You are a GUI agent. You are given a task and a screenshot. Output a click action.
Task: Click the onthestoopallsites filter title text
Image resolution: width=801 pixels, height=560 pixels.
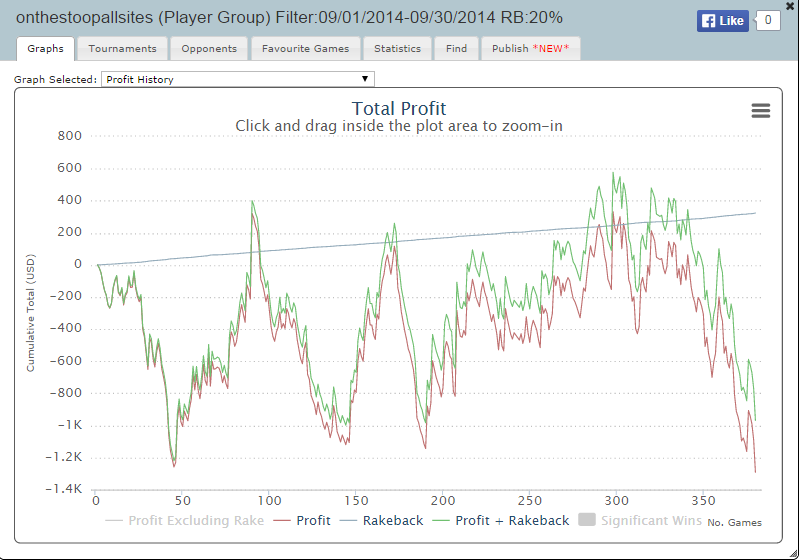tap(289, 18)
